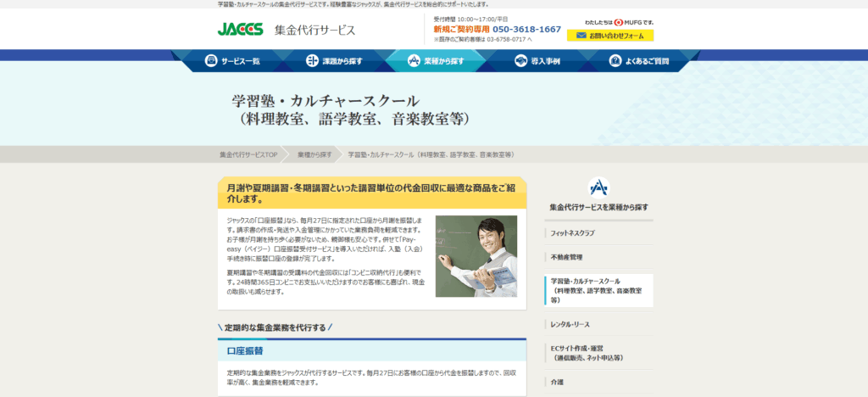The height and width of the screenshot is (397, 868).
Task: Click the 導入事例 handshake icon
Action: [520, 61]
